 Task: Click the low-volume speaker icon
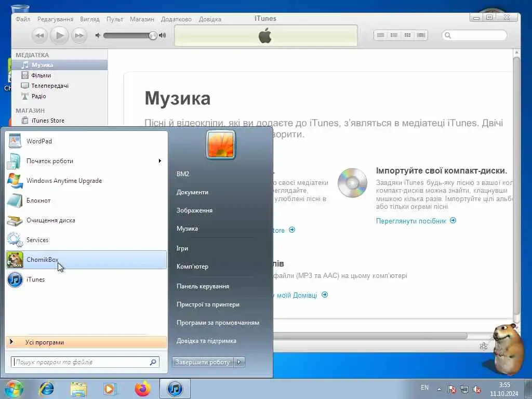pos(98,35)
